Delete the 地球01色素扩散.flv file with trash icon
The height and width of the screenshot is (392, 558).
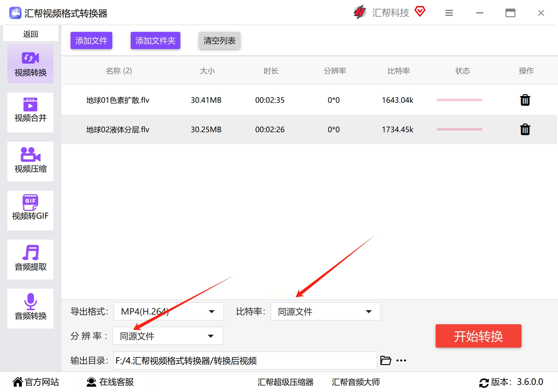[x=525, y=100]
